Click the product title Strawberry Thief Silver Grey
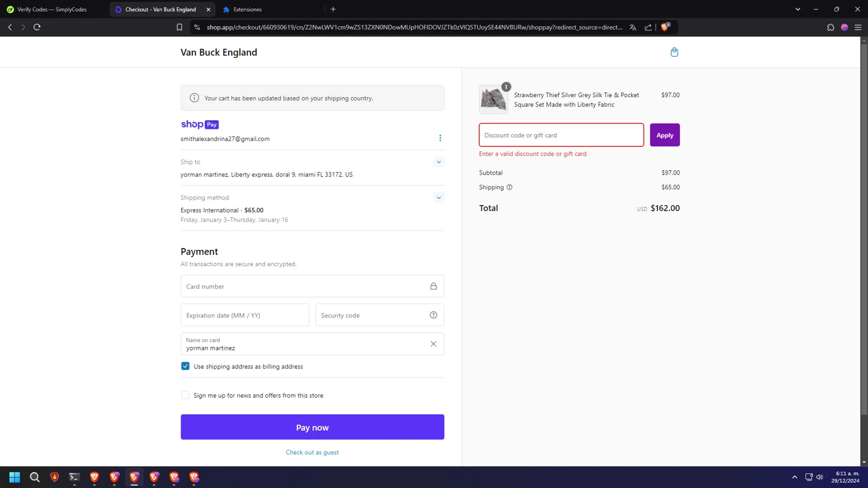The image size is (868, 488). coord(576,99)
